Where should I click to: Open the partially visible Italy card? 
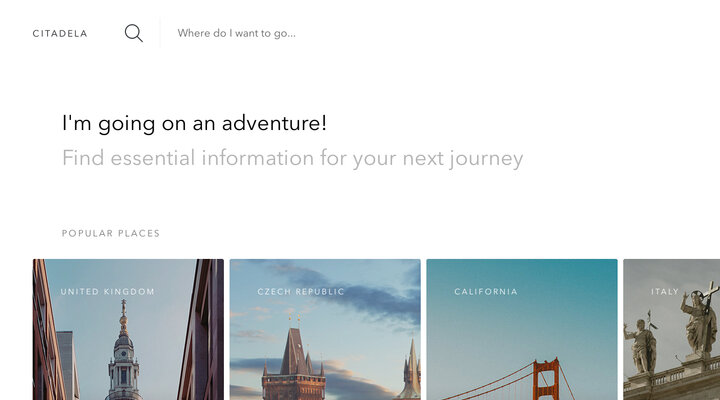pyautogui.click(x=671, y=329)
